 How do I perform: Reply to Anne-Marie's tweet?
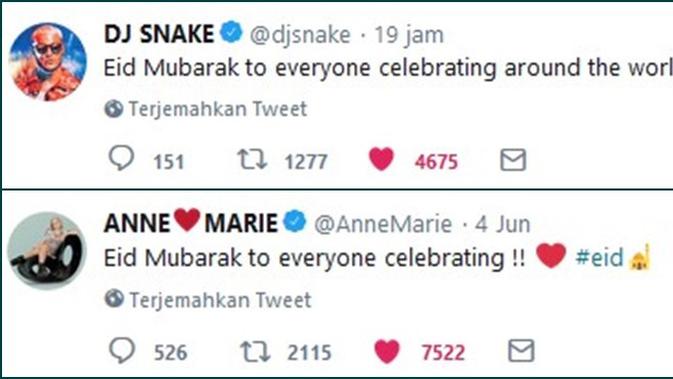coord(122,350)
